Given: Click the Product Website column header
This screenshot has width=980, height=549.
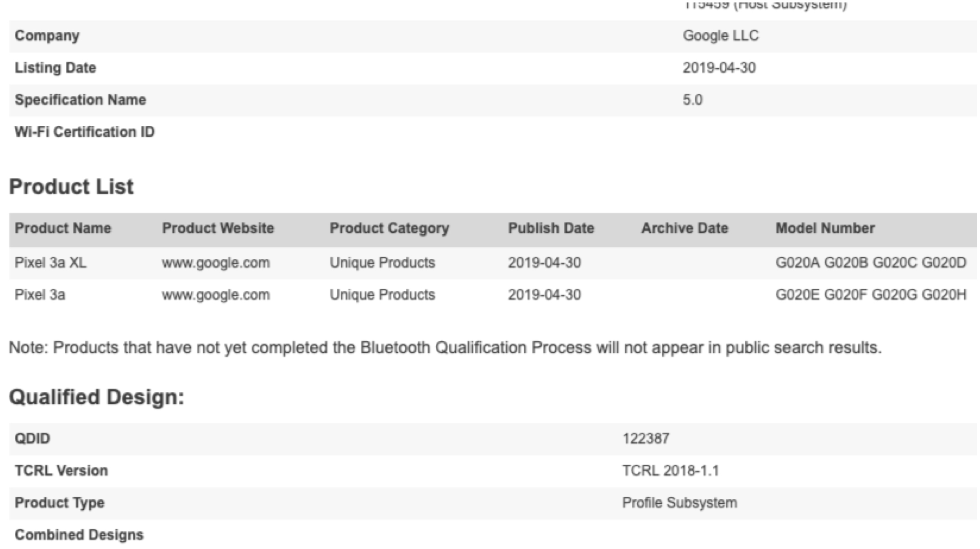Looking at the screenshot, I should pos(218,228).
